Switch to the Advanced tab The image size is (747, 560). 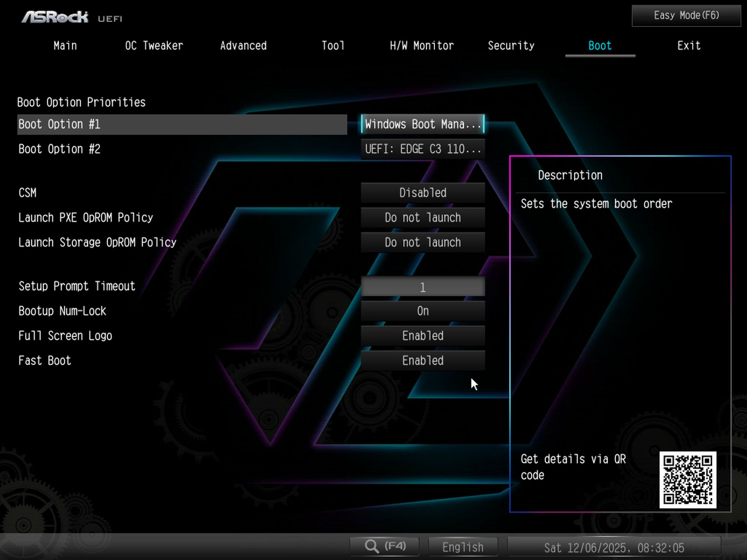(x=243, y=45)
